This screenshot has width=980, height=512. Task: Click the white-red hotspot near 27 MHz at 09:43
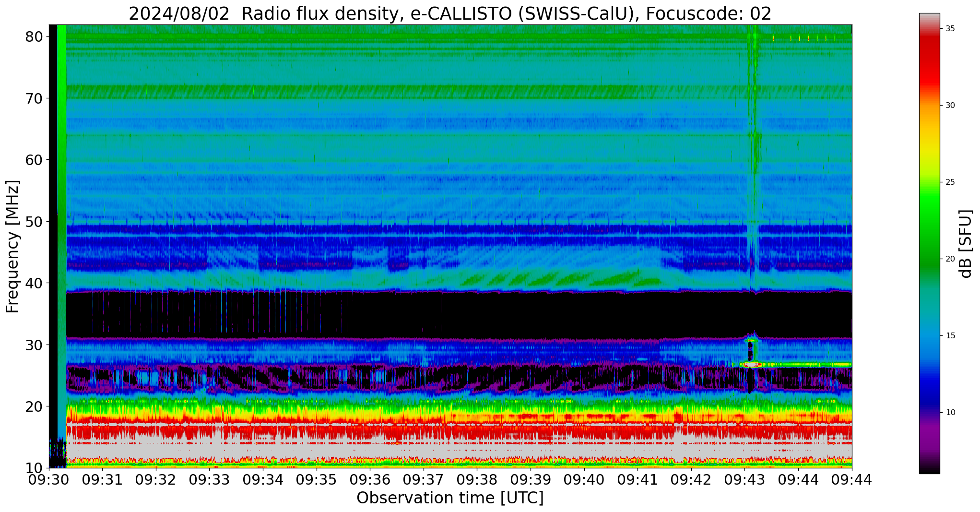pyautogui.click(x=751, y=365)
